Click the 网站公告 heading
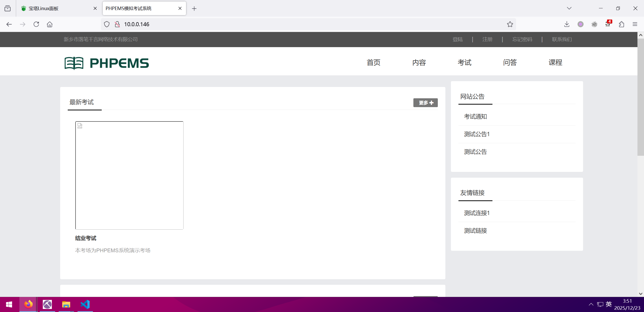Screen dimensions: 644x312 point(472,97)
